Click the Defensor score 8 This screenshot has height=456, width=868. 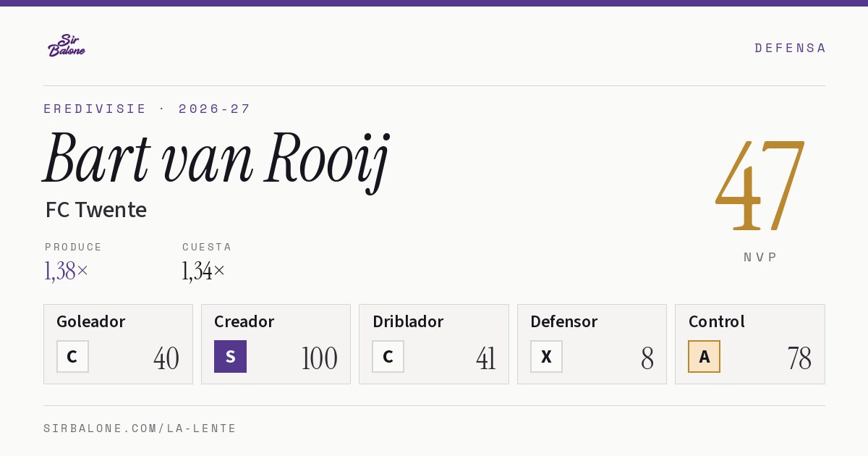[x=647, y=358]
